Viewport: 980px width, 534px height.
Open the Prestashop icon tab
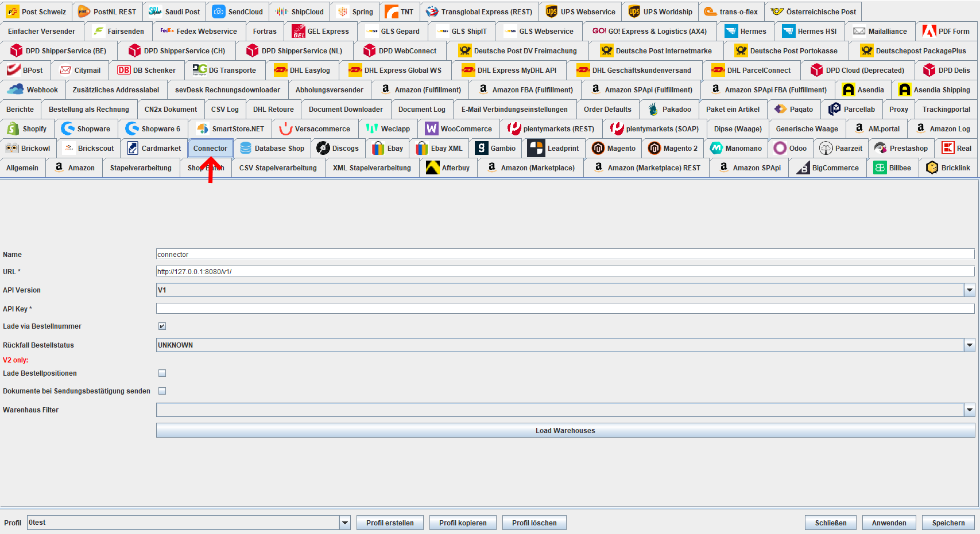(881, 148)
